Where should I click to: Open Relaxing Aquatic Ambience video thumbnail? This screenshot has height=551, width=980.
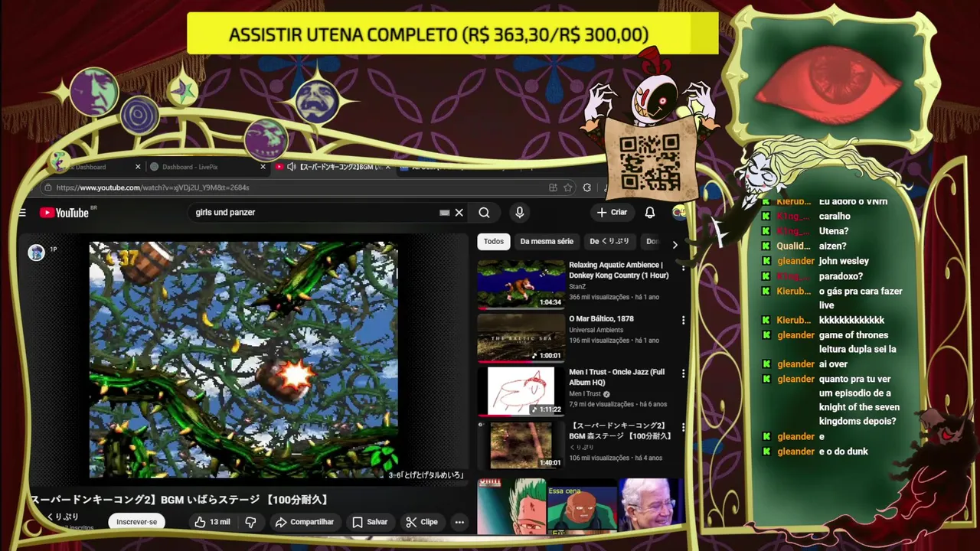coord(521,284)
